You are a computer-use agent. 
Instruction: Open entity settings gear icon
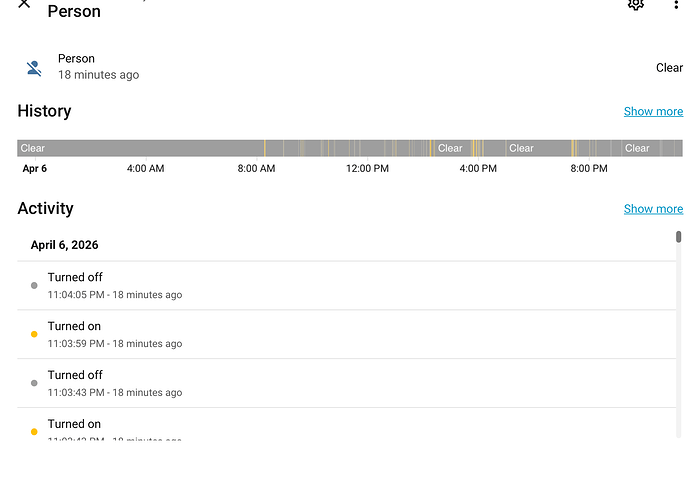635,4
